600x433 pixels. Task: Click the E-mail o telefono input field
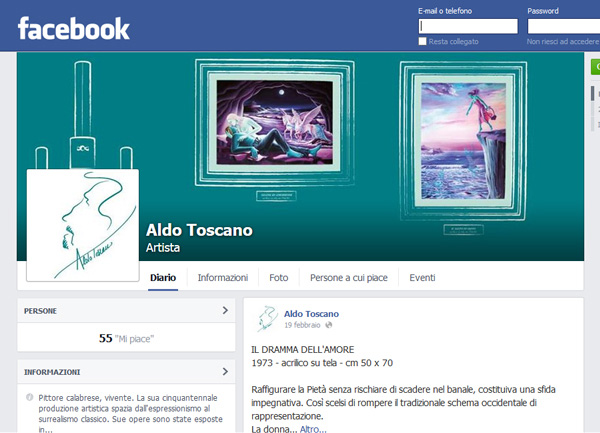468,26
